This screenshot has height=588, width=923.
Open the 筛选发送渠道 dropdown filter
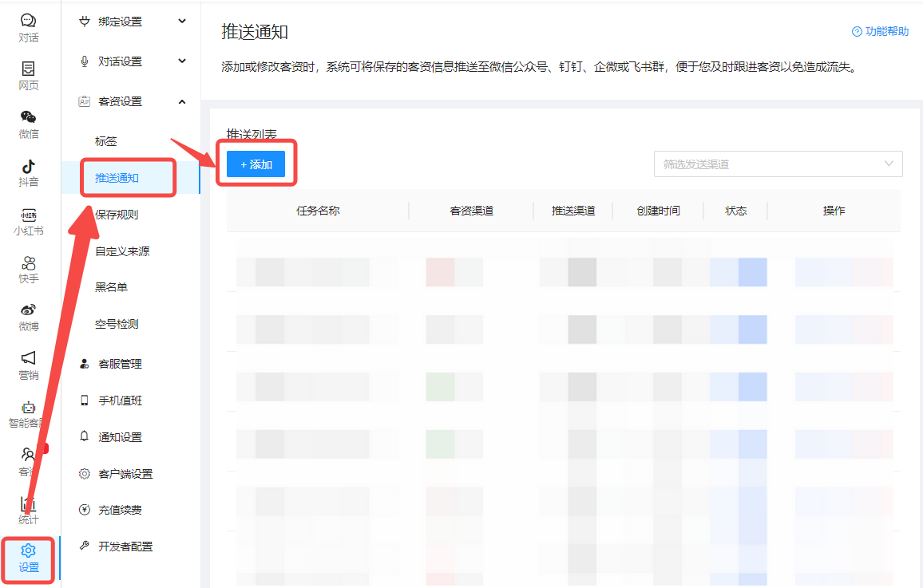[x=778, y=164]
